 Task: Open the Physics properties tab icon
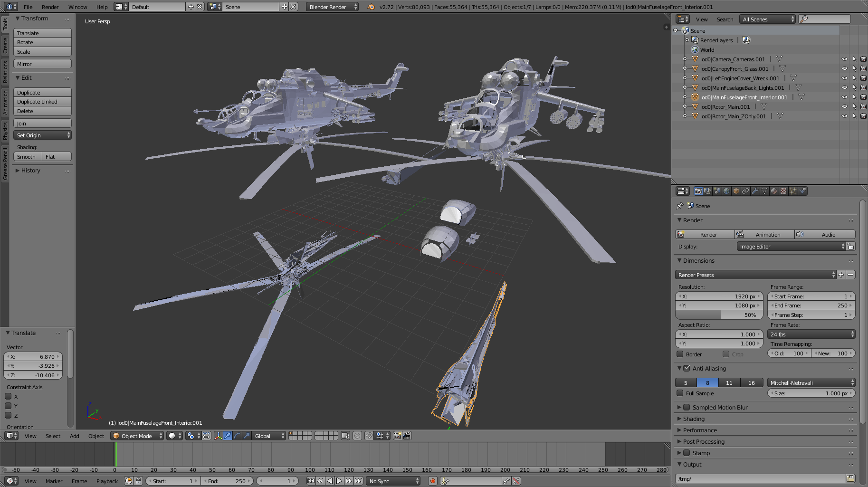coord(802,191)
